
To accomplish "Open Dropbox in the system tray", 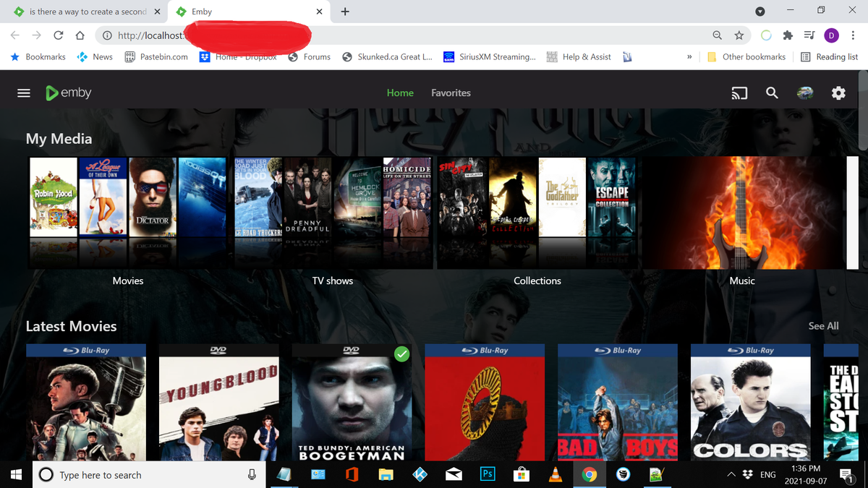I will (x=748, y=475).
